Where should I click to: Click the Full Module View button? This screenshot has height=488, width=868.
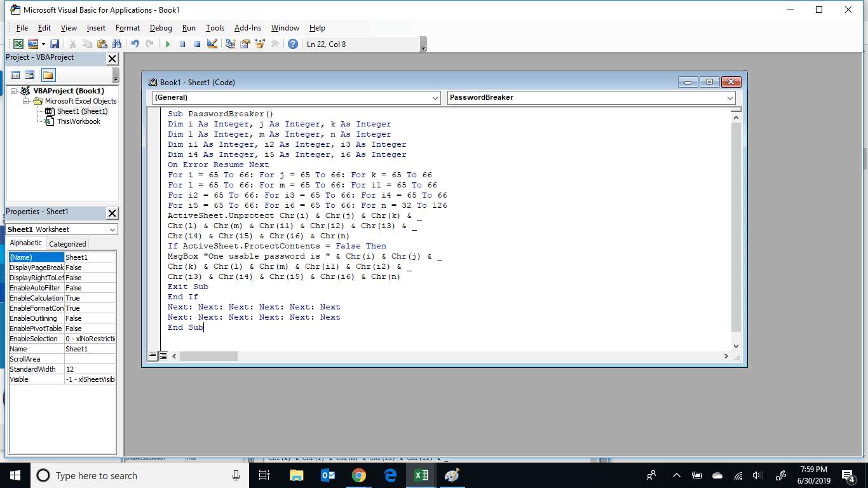[163, 356]
